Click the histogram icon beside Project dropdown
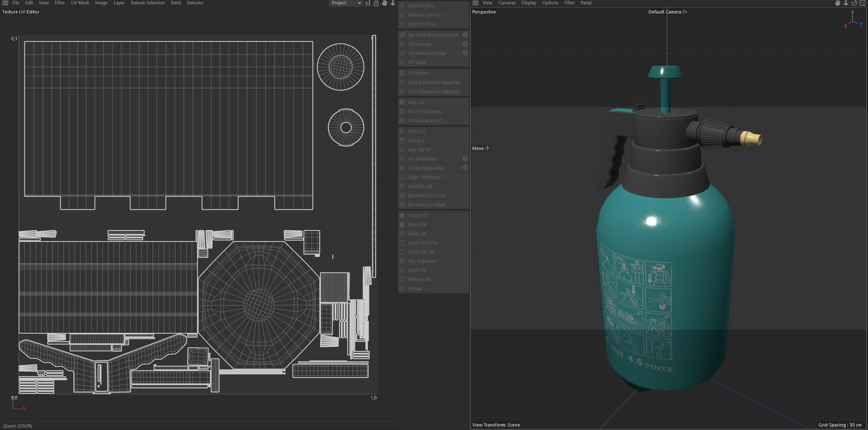The image size is (868, 430). [368, 3]
